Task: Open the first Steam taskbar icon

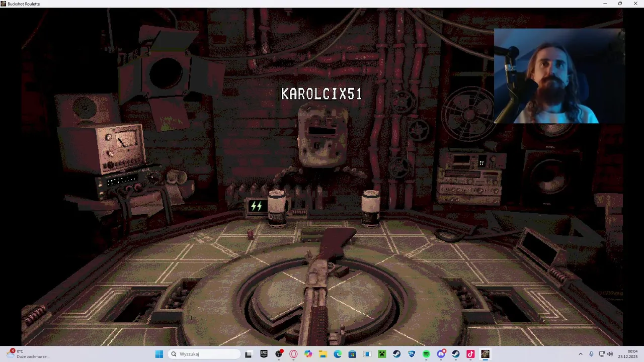Action: (x=396, y=354)
